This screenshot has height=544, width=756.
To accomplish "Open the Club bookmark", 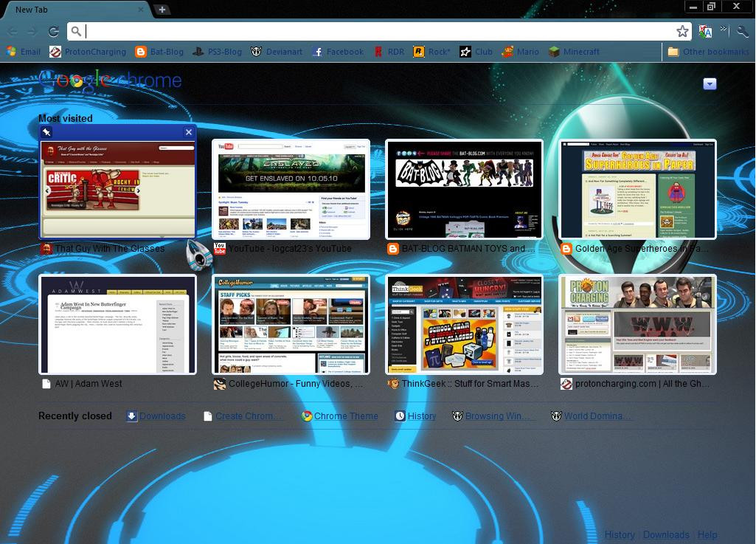I will [x=476, y=52].
